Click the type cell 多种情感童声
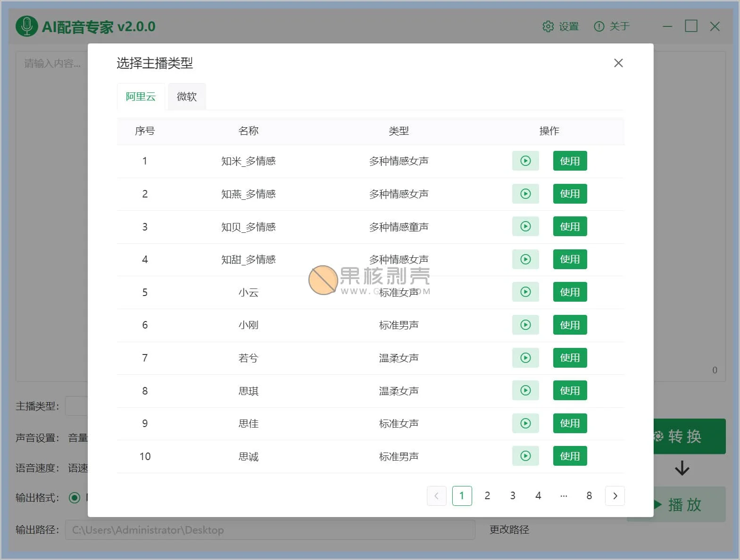The width and height of the screenshot is (740, 560). tap(399, 227)
